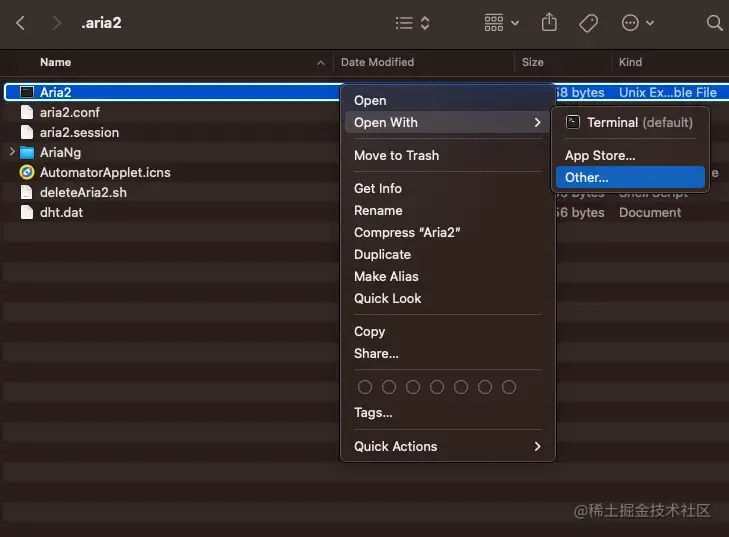Viewport: 729px width, 537px height.
Task: Select the aria2.conf file
Action: tap(70, 112)
